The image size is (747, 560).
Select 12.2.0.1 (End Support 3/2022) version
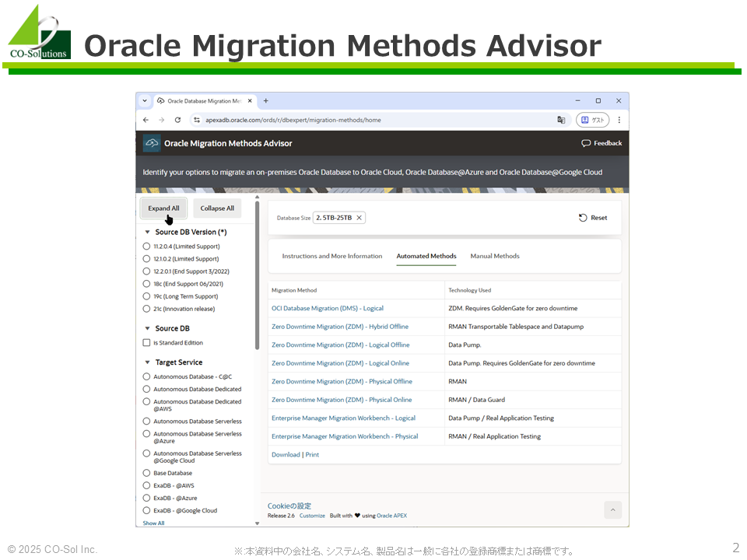coord(147,271)
